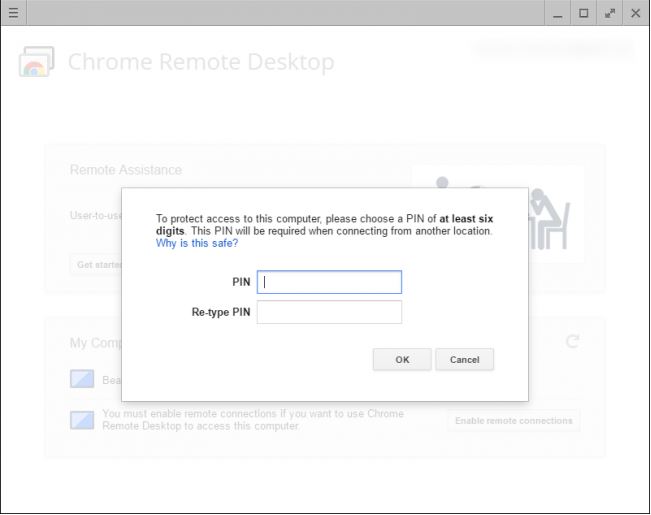651x515 pixels.
Task: Focus the PIN input field
Action: (x=329, y=282)
